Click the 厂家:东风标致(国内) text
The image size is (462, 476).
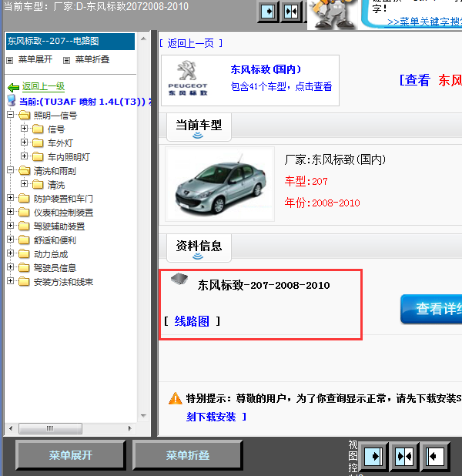click(x=335, y=159)
